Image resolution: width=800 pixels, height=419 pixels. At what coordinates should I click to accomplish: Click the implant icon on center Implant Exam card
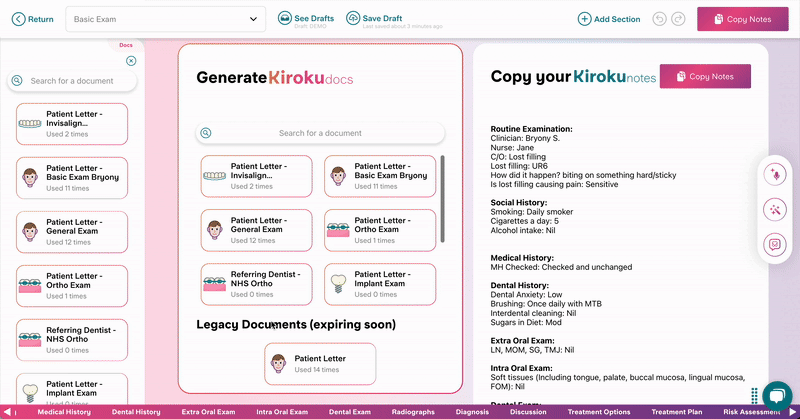pyautogui.click(x=338, y=284)
